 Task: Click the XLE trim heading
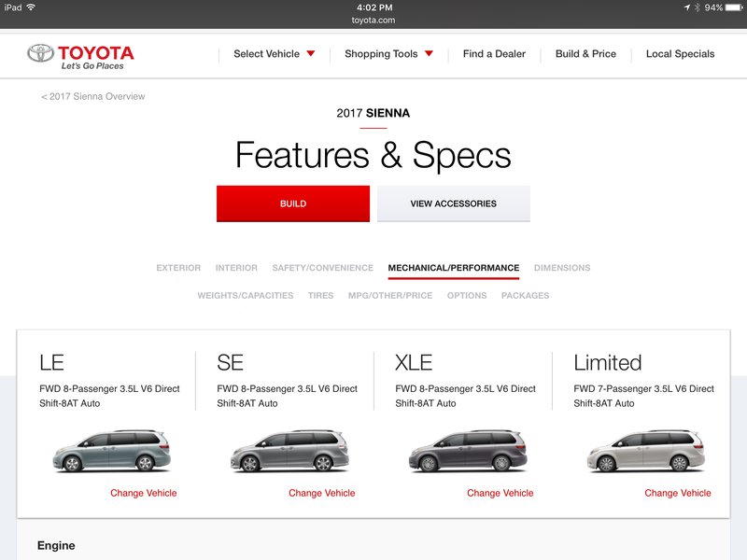tap(414, 362)
